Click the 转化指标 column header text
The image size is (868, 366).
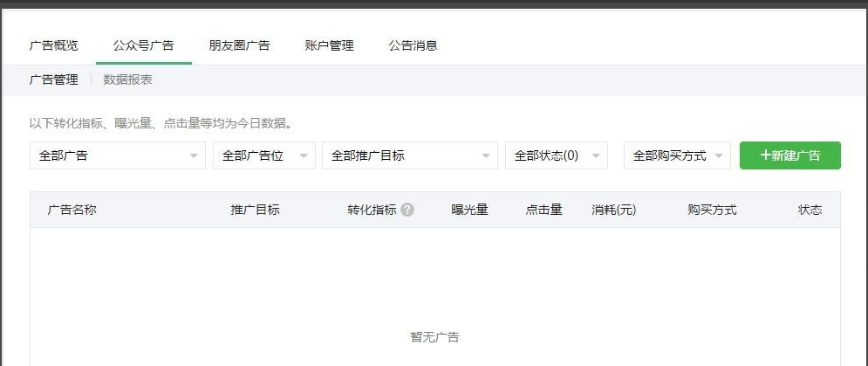pyautogui.click(x=372, y=211)
